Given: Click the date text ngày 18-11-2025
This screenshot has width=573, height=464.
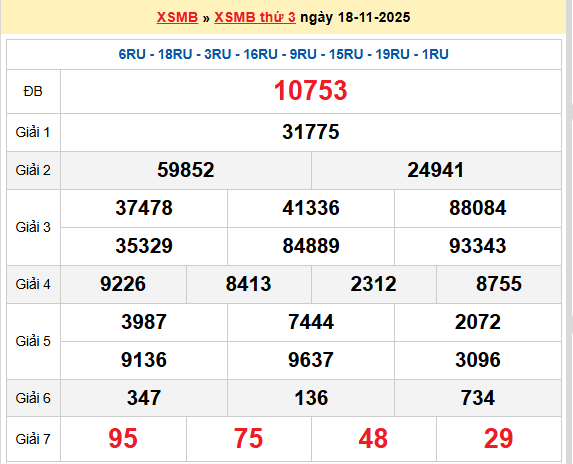Looking at the screenshot, I should pyautogui.click(x=355, y=18).
